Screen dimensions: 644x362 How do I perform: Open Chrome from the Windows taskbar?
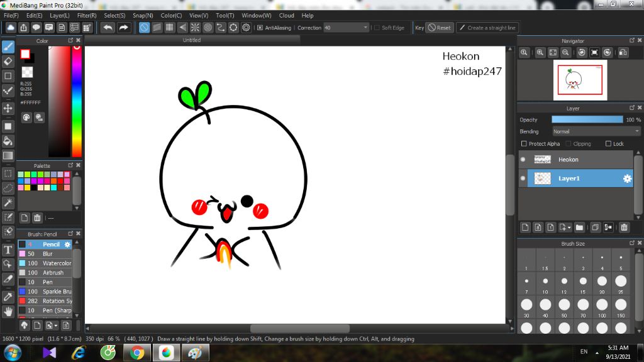coord(137,353)
